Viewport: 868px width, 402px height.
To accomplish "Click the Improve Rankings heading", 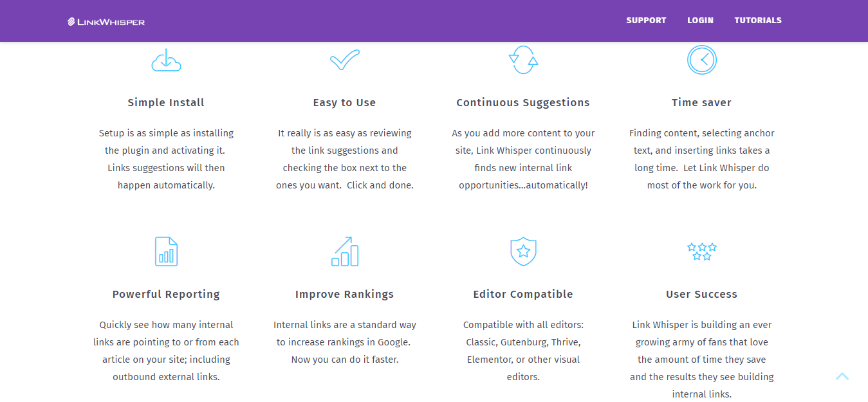I will [344, 294].
